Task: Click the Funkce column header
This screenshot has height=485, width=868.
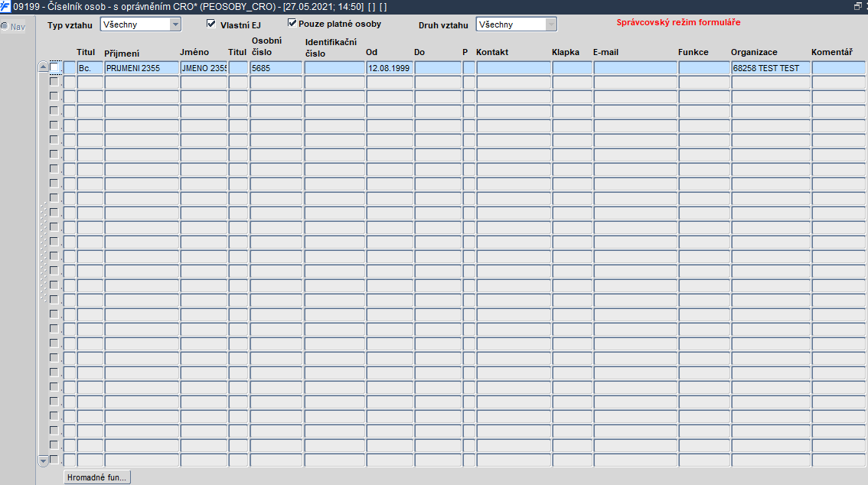Action: (693, 52)
